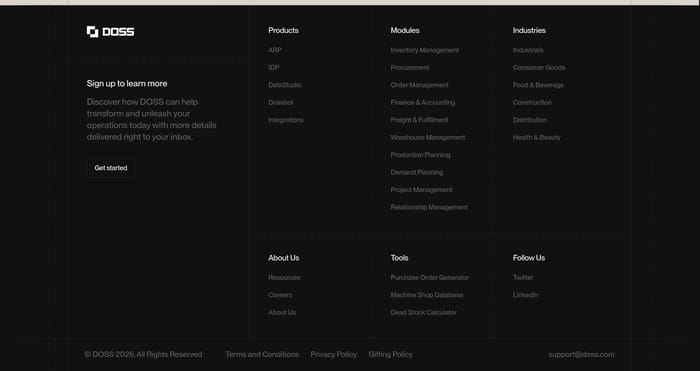Open Dead Stock Calculator tool
The image size is (700, 371).
pyautogui.click(x=424, y=313)
